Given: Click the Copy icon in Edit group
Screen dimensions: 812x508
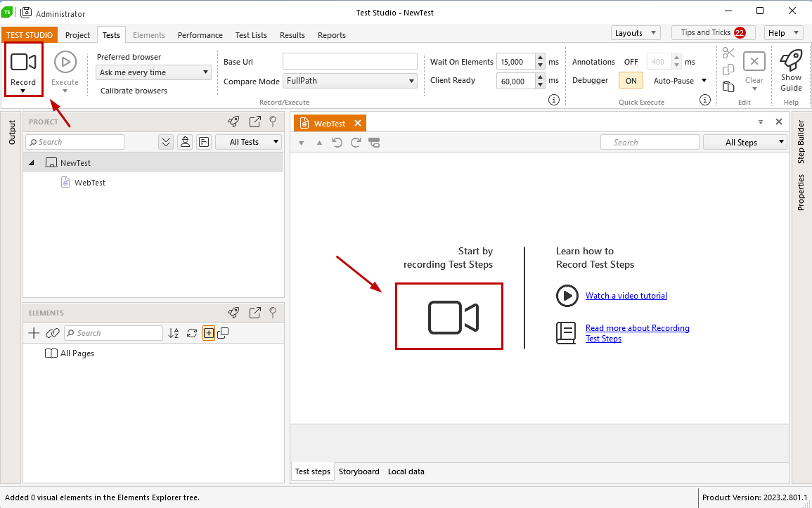Looking at the screenshot, I should coord(728,70).
